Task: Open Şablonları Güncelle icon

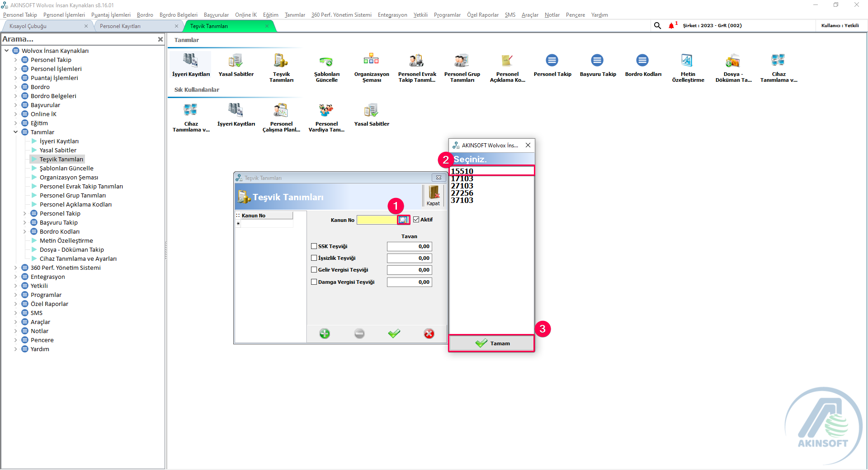Action: pos(326,67)
